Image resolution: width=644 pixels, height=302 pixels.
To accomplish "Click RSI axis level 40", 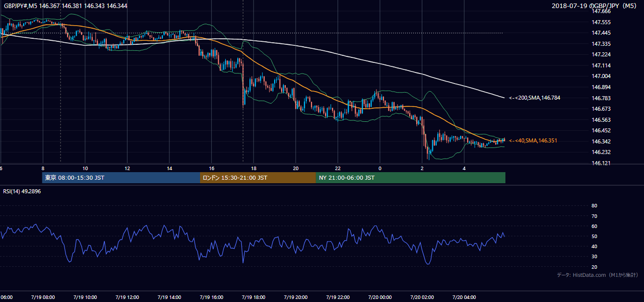I will (x=594, y=246).
